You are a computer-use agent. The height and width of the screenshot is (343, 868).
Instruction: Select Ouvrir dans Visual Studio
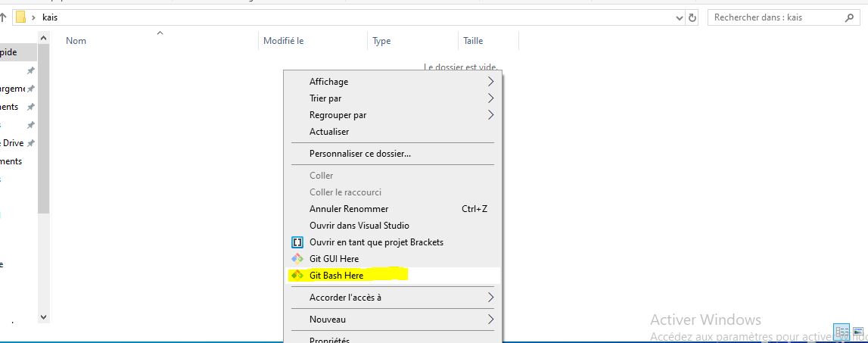pos(359,226)
